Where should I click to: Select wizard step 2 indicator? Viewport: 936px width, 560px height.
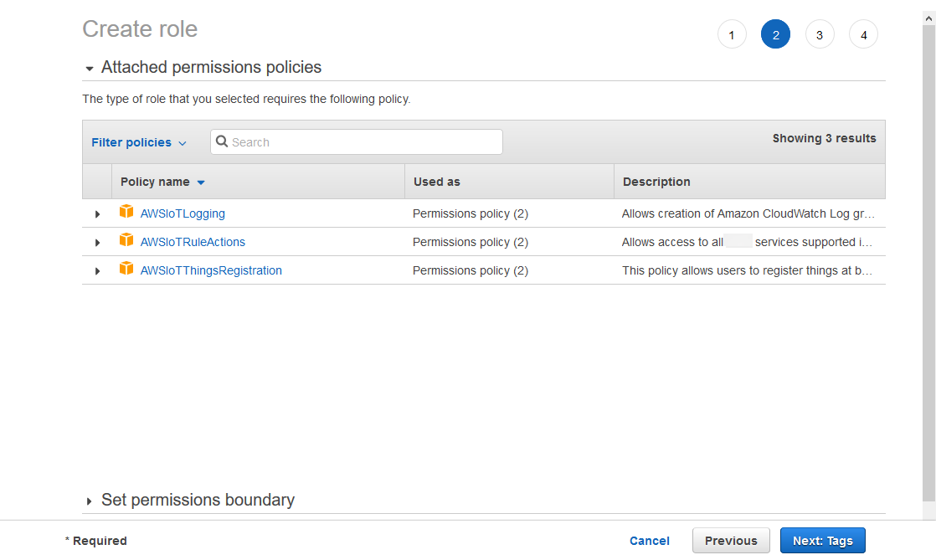pyautogui.click(x=775, y=34)
